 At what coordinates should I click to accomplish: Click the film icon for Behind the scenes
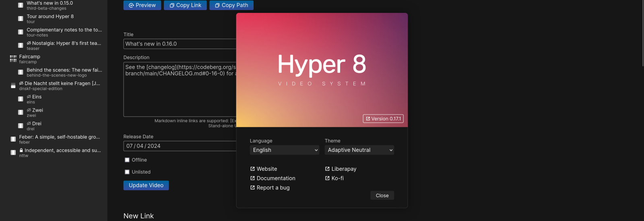tap(21, 72)
